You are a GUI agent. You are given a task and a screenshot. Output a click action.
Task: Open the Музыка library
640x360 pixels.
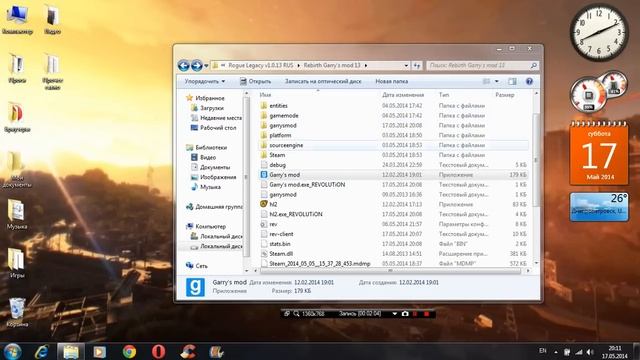210,187
